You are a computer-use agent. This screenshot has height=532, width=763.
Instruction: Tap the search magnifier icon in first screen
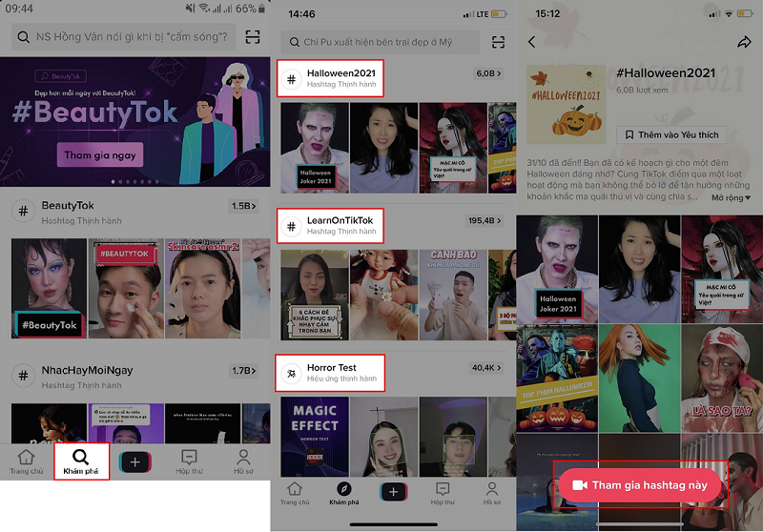tap(23, 37)
